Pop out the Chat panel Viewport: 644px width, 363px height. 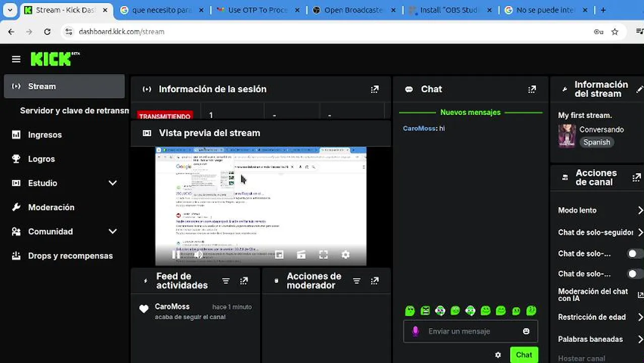[532, 89]
